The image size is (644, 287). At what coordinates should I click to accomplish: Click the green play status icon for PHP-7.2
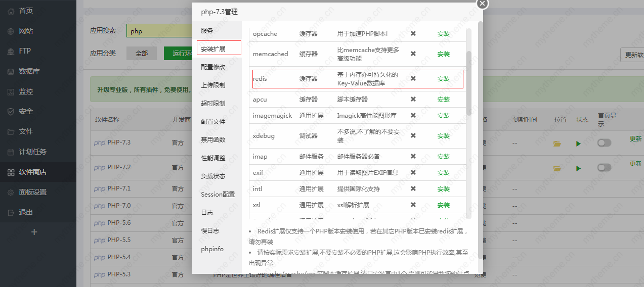pos(578,168)
